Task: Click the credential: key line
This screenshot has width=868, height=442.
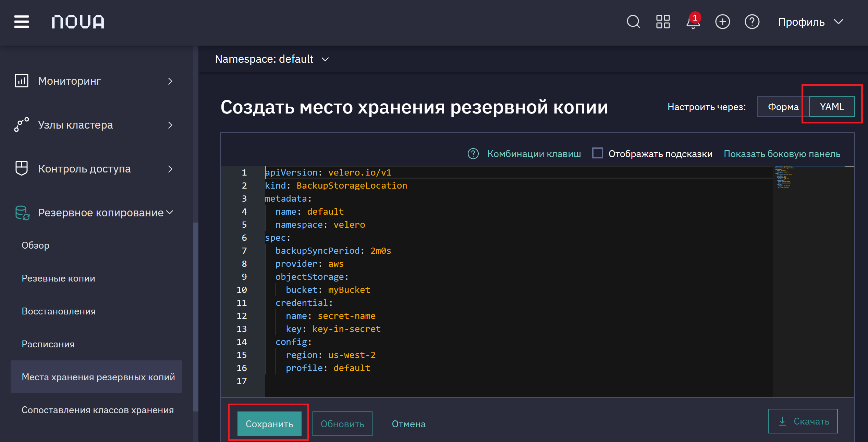Action: click(304, 303)
